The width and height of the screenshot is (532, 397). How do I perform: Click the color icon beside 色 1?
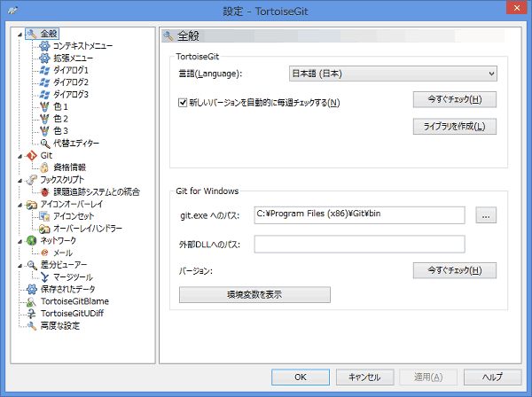click(x=44, y=107)
